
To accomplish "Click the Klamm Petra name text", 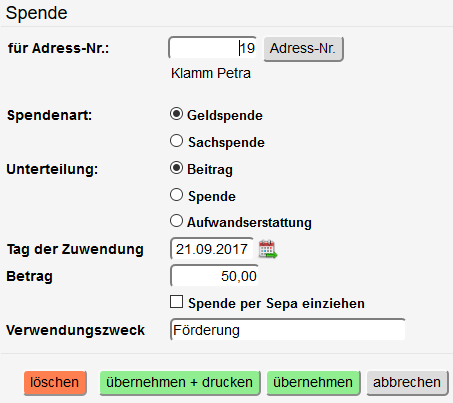I will tap(211, 73).
